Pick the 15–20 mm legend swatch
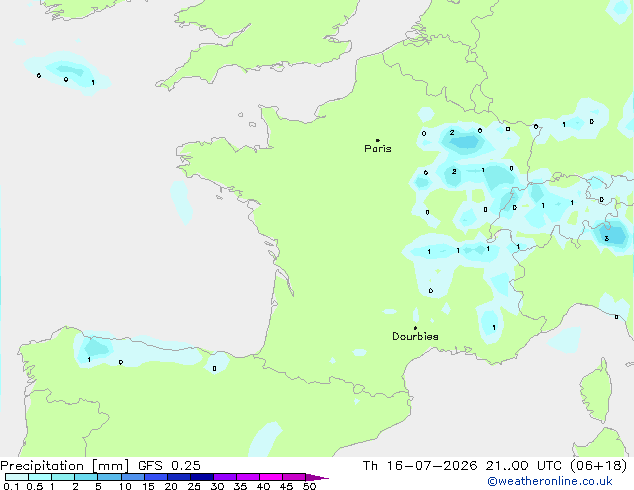 click(x=156, y=477)
